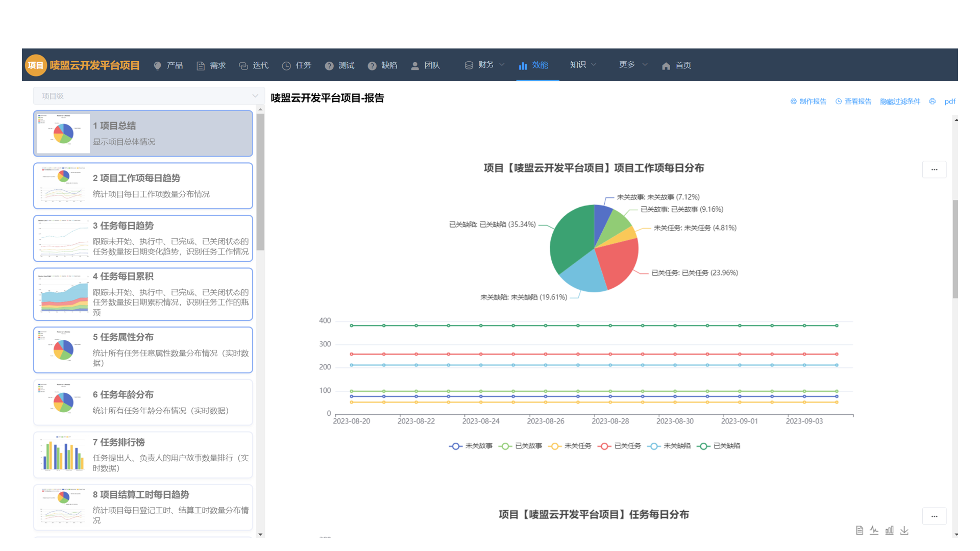Click the 首页 home icon
Screen dimensions: 980x551
tap(666, 66)
